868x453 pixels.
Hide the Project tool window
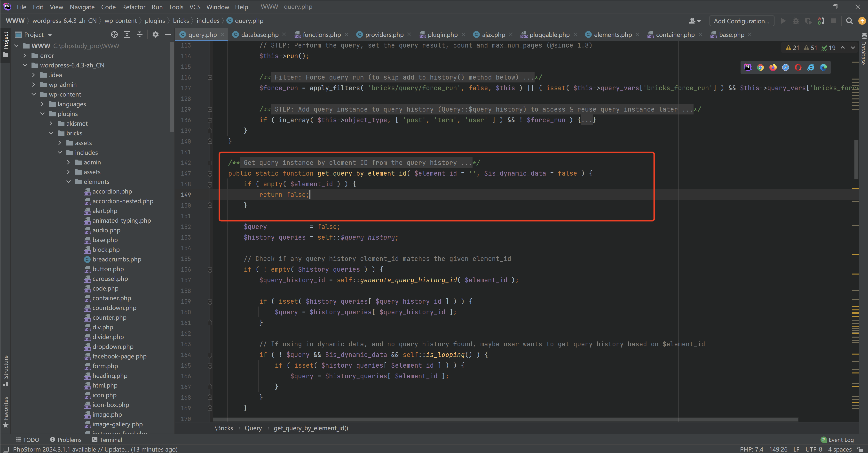pyautogui.click(x=168, y=34)
